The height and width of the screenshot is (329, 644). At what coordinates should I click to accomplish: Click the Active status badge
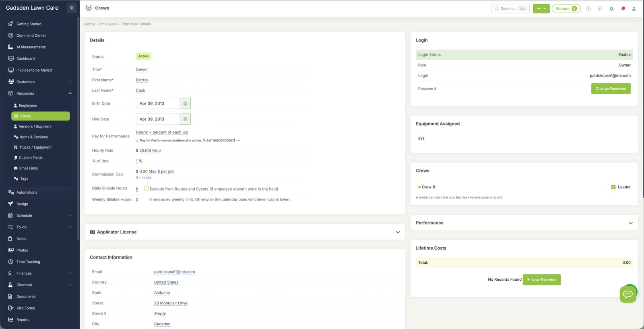pos(143,56)
